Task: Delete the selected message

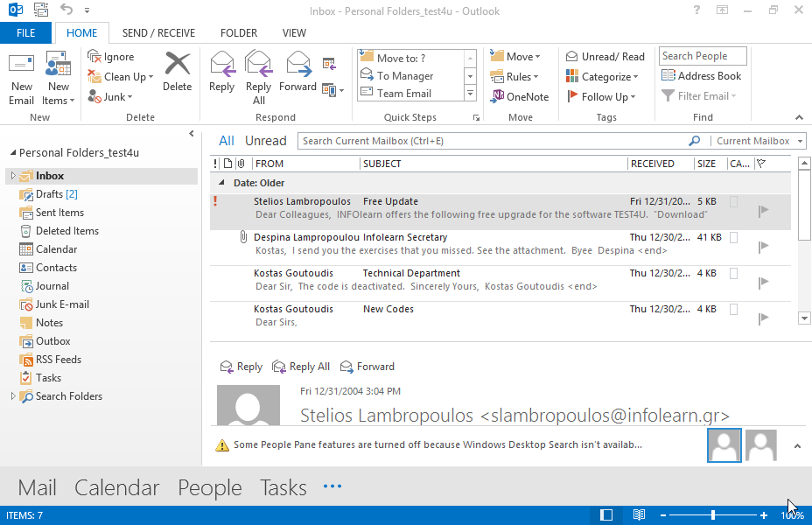Action: [177, 73]
